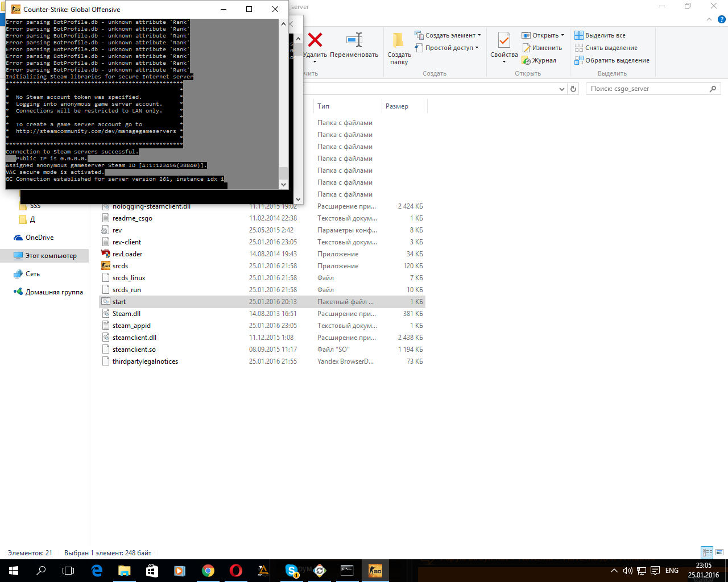Viewport: 728px width, 582px height.
Task: Open the volume control in system tray
Action: (627, 571)
